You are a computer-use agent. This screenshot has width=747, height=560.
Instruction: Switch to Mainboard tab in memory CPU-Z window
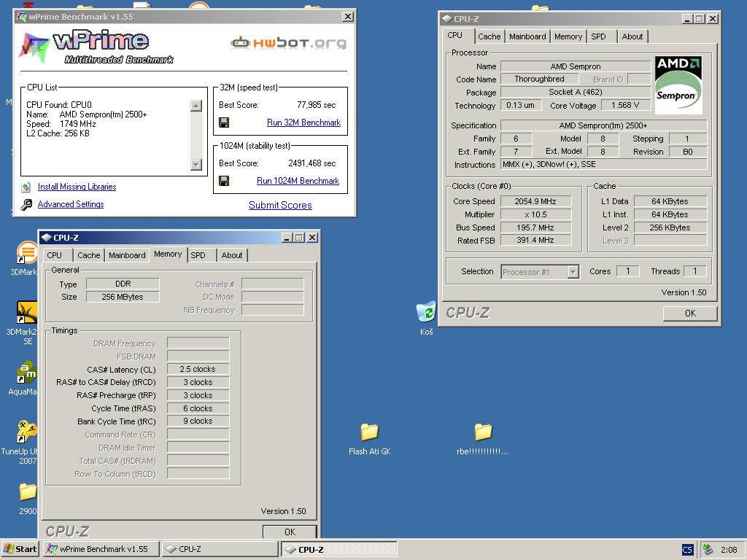point(127,255)
